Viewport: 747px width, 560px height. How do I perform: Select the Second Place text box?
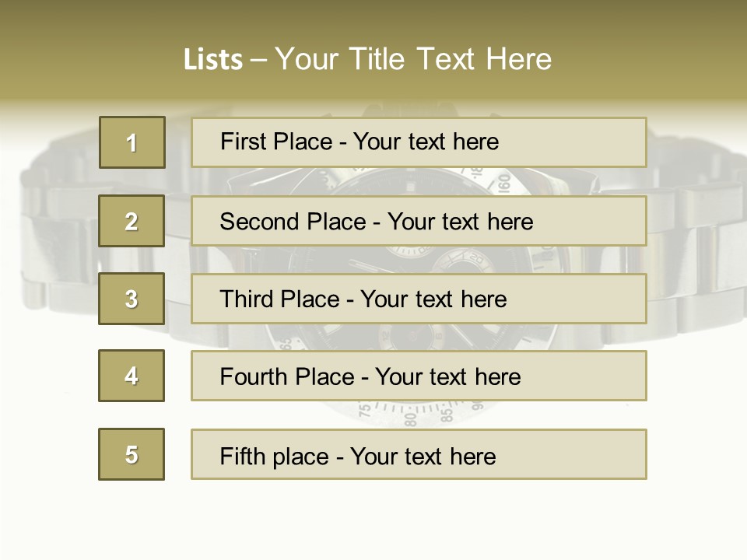419,221
